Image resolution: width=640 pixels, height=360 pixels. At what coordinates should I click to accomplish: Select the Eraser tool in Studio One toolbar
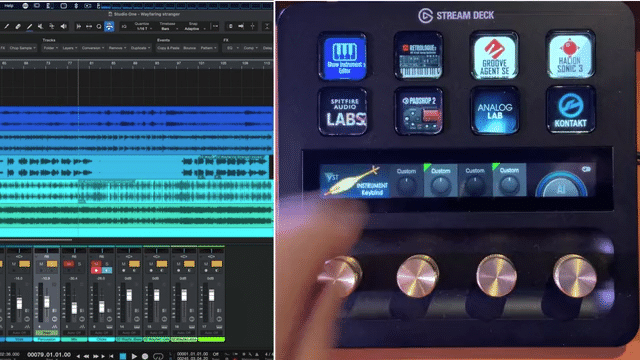(x=18, y=27)
